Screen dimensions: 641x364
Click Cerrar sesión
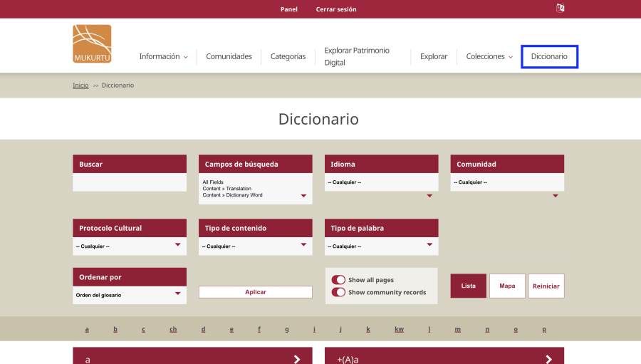(336, 9)
